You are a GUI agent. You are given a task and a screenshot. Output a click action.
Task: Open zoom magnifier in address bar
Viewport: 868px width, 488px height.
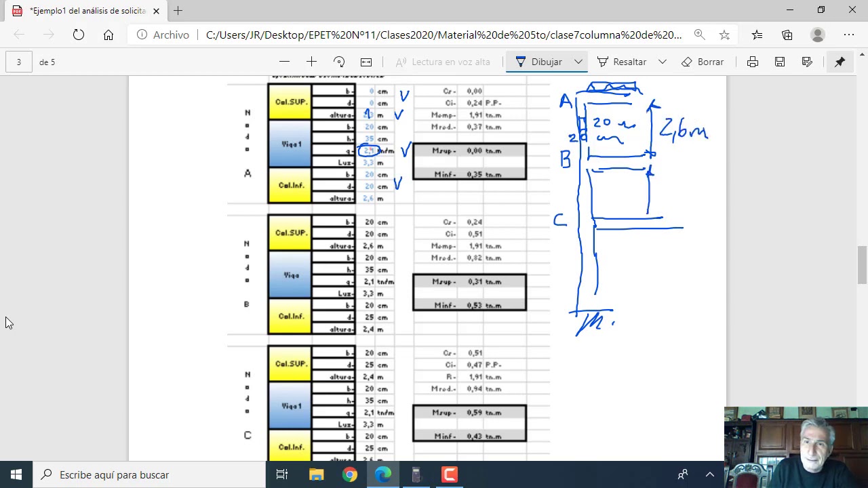click(x=699, y=35)
